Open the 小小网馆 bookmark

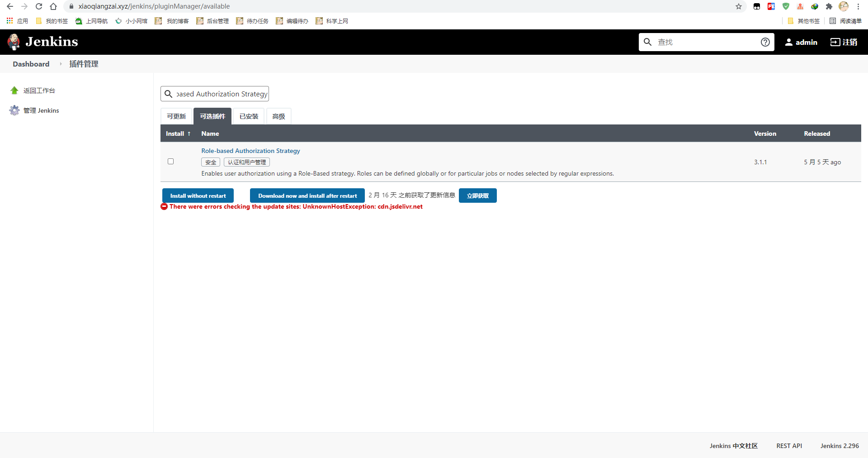132,21
